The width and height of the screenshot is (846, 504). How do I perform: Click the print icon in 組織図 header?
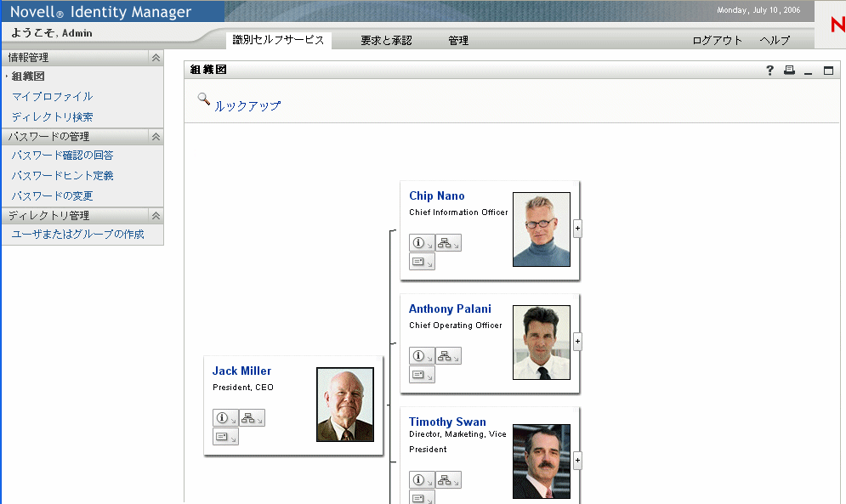coord(789,71)
